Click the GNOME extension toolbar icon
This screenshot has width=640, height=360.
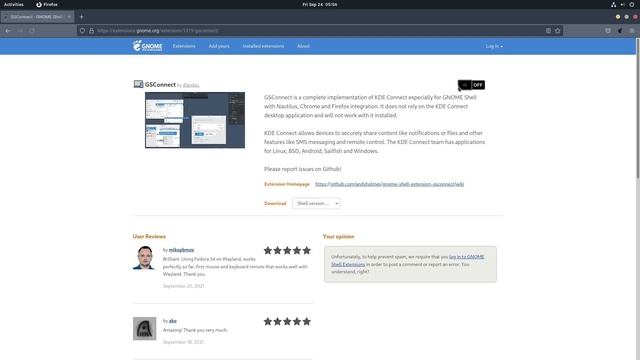click(620, 31)
